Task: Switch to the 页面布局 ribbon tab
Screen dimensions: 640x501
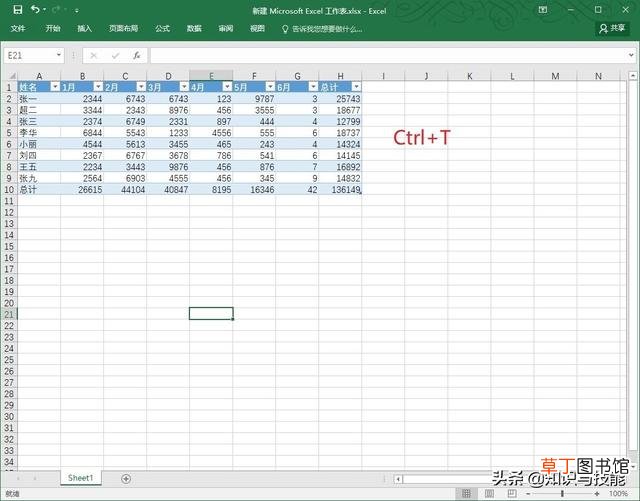Action: coord(123,28)
